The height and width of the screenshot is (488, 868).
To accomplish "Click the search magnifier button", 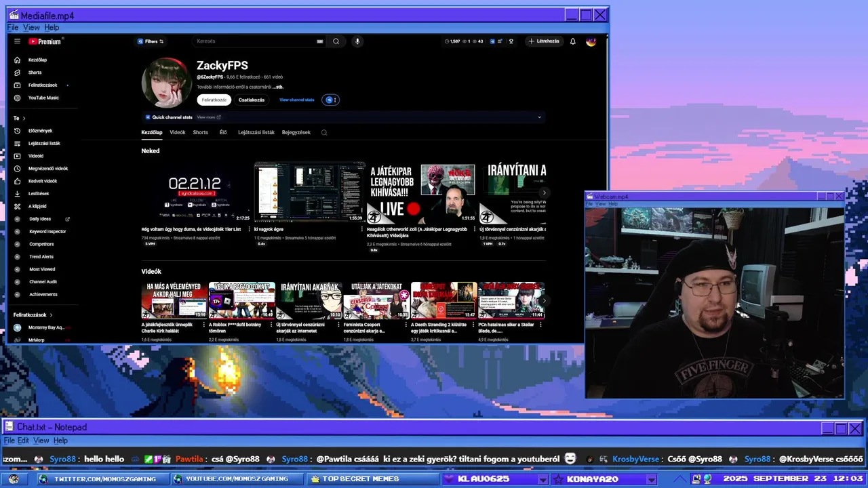I will pyautogui.click(x=336, y=41).
